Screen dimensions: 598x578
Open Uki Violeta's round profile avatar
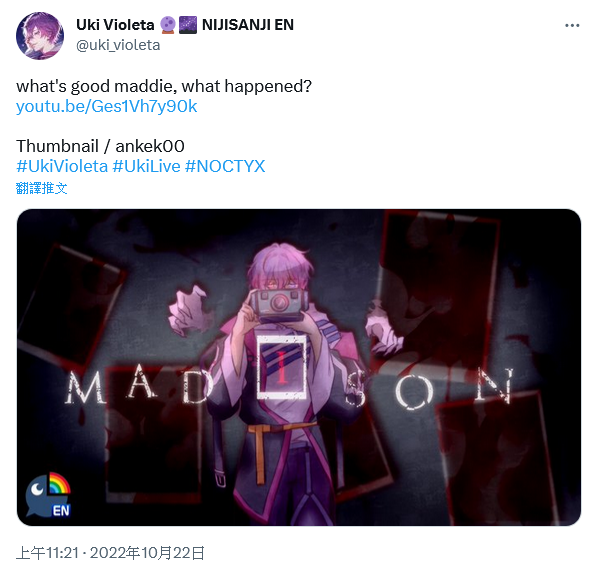pyautogui.click(x=40, y=36)
